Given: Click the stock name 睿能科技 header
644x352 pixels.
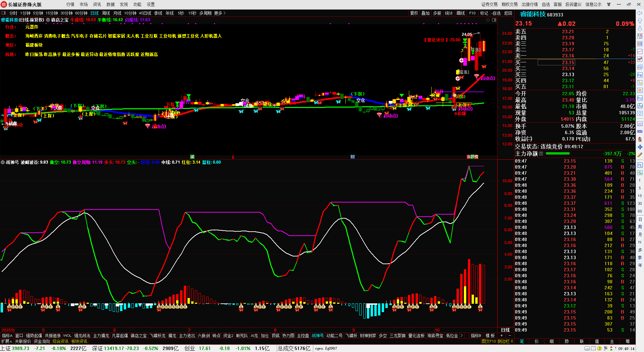Looking at the screenshot, I should click(533, 14).
